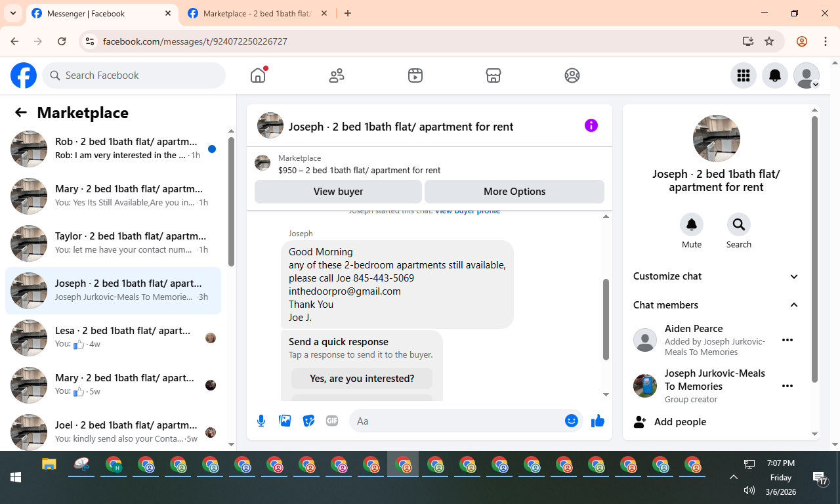This screenshot has width=840, height=504.
Task: Open the Gaming/Groups circle icon
Action: coord(572,75)
